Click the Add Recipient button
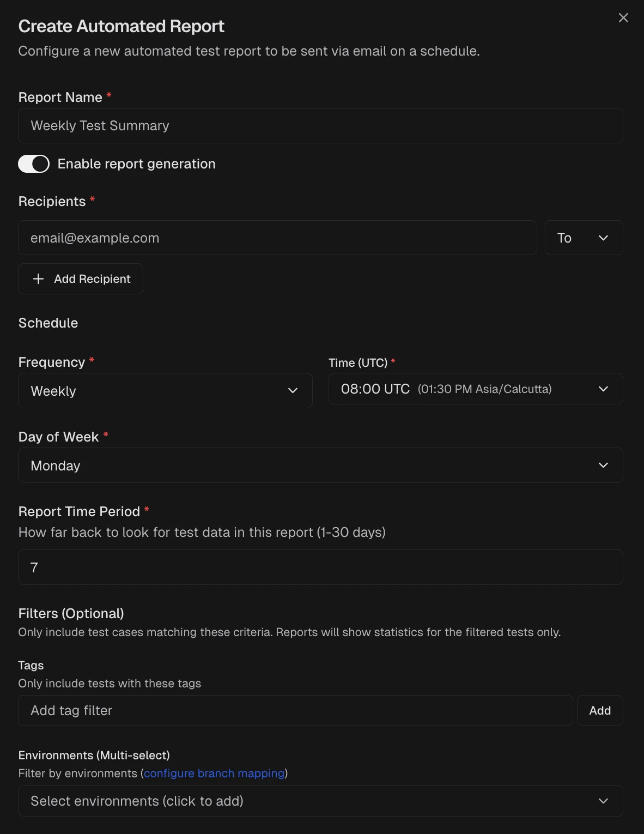Image resolution: width=644 pixels, height=834 pixels. [x=80, y=279]
